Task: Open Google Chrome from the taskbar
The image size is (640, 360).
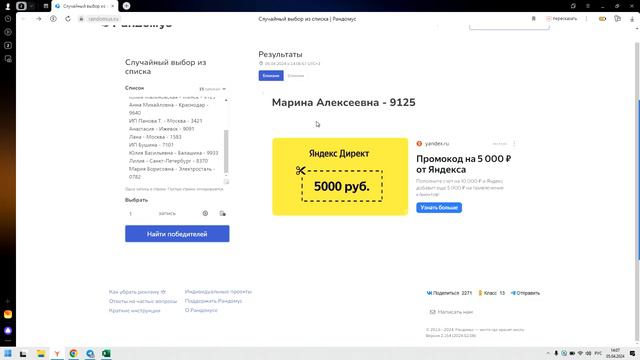Action: click(73, 353)
